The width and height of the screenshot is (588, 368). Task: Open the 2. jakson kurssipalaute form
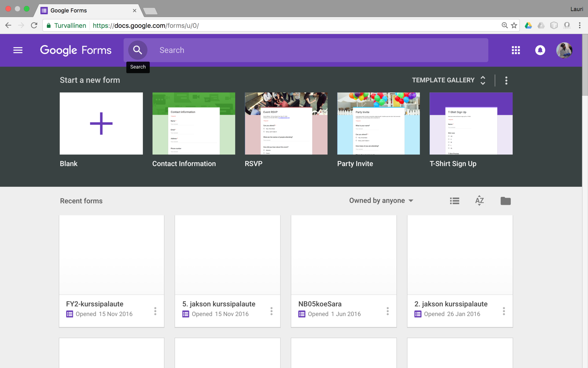[x=460, y=255]
